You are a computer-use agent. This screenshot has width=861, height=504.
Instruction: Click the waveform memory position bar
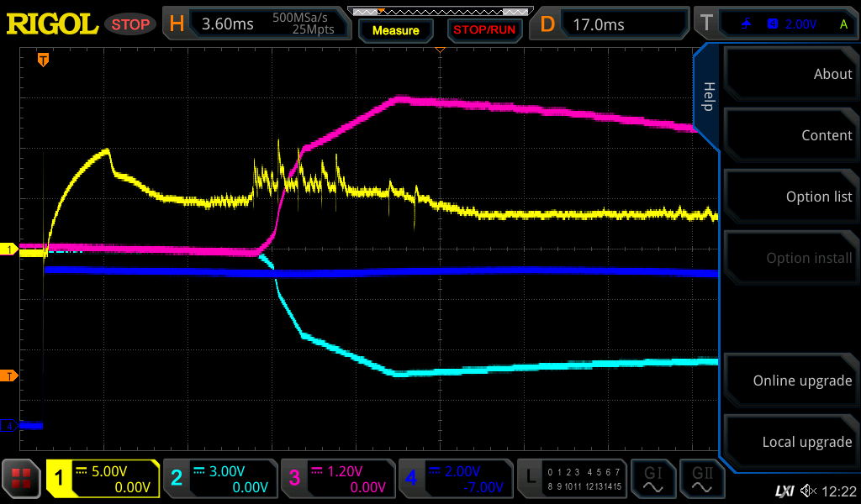[439, 12]
